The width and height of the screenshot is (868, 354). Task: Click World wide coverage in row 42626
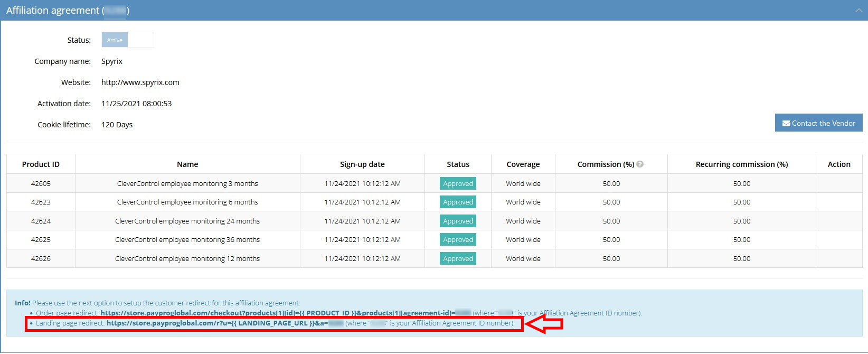[523, 258]
